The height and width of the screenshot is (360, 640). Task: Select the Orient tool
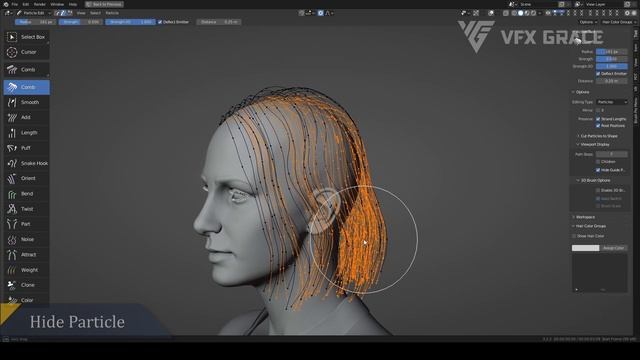point(27,178)
